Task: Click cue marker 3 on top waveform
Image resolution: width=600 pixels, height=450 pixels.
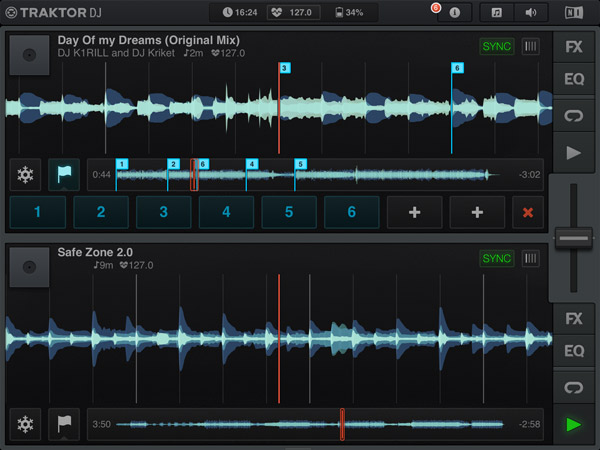Action: tap(284, 68)
